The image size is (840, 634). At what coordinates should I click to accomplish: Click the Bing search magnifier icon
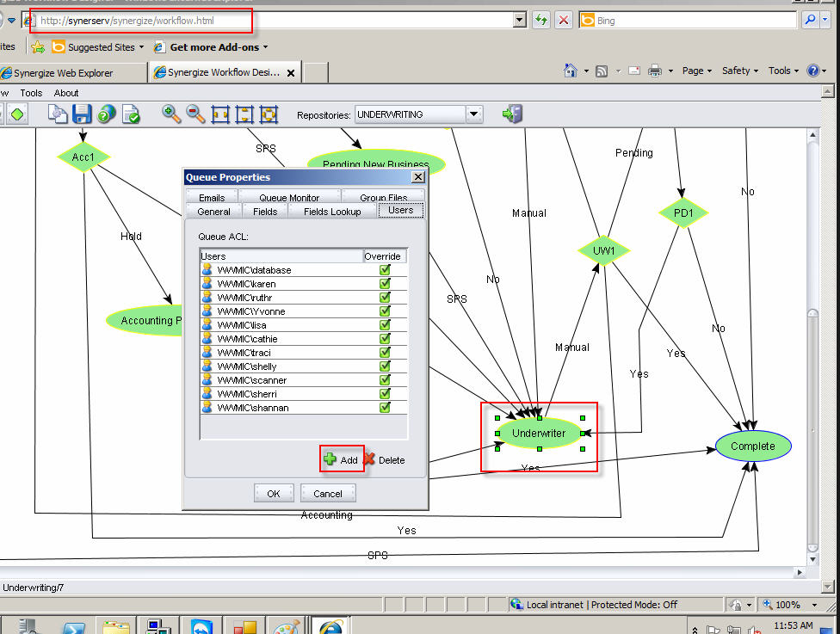click(x=810, y=20)
